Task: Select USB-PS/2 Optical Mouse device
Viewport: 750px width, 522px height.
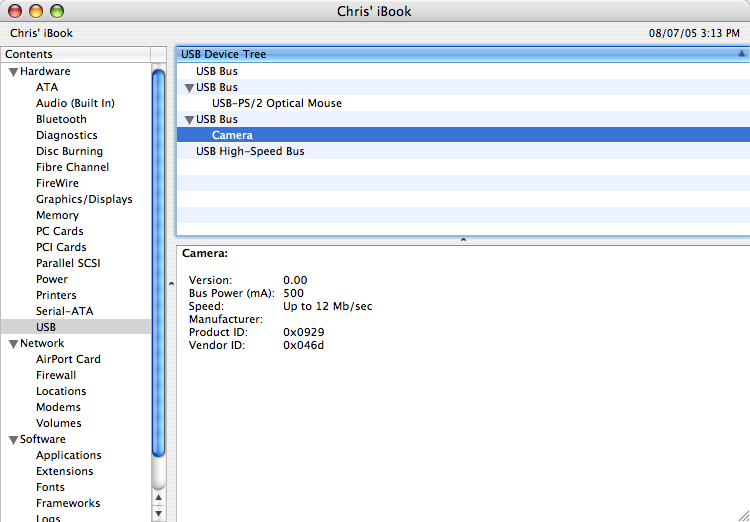Action: coord(463,103)
